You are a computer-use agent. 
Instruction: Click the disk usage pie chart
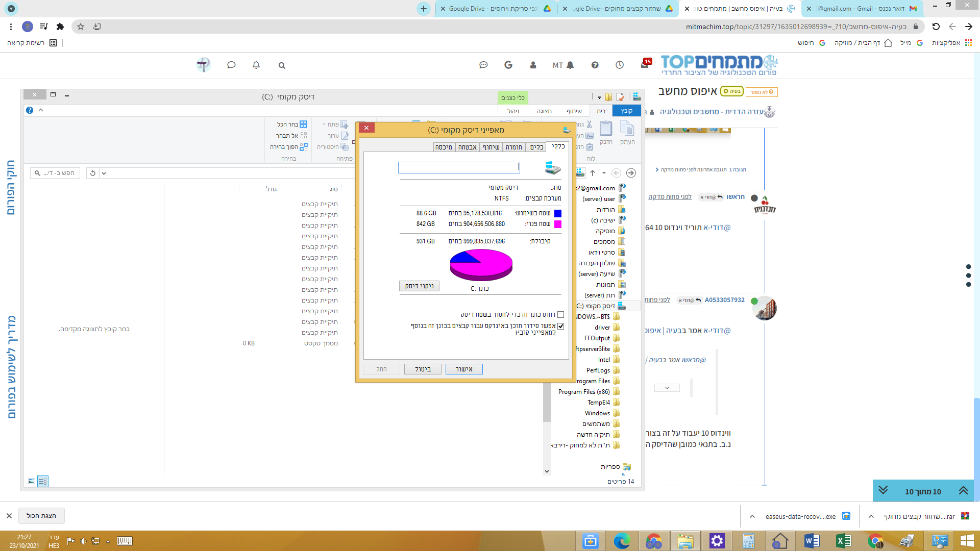click(x=481, y=265)
